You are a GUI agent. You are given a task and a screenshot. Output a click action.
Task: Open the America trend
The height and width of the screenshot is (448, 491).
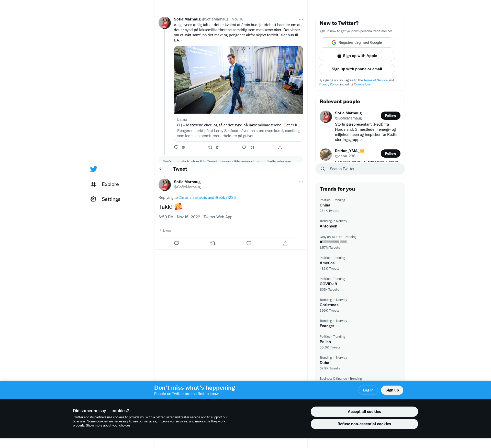click(360, 263)
